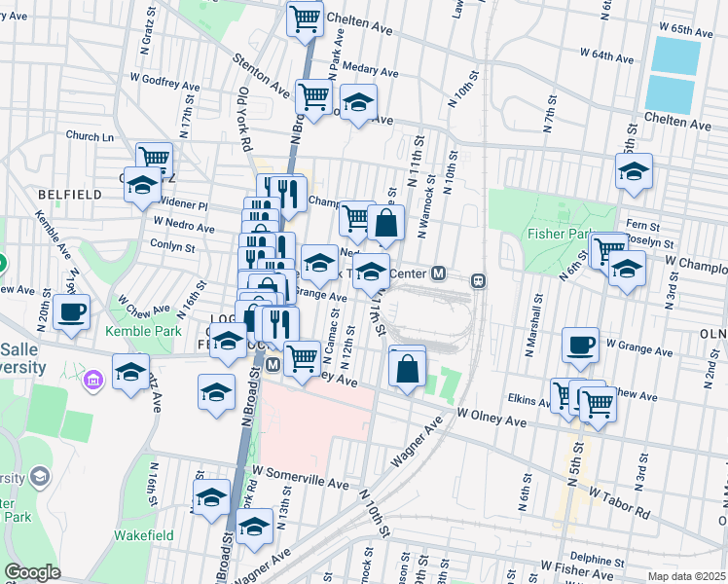Viewport: 728px width, 584px height.
Task: Select the coffee cup marker beside W Grange Ave
Action: pyautogui.click(x=580, y=348)
